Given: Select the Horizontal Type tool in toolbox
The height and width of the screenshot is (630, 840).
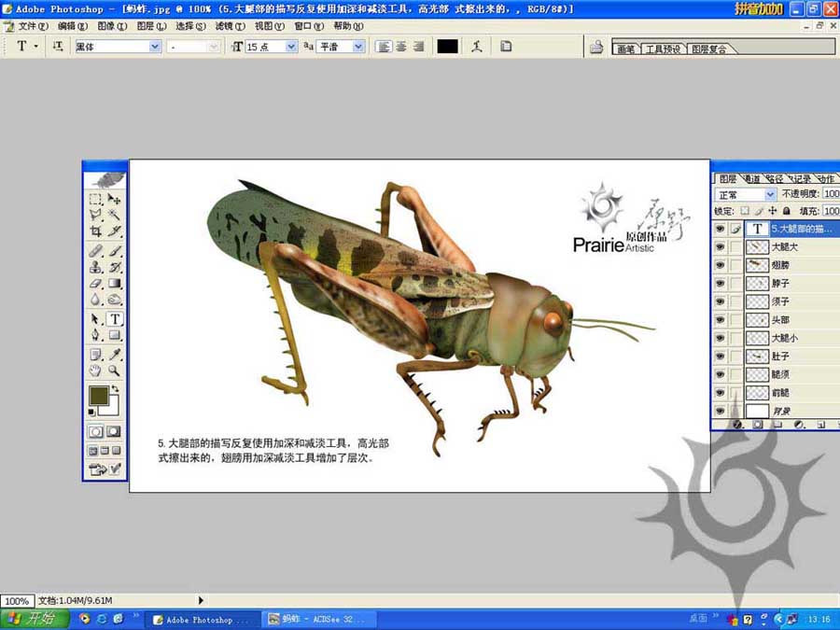Looking at the screenshot, I should (x=114, y=319).
